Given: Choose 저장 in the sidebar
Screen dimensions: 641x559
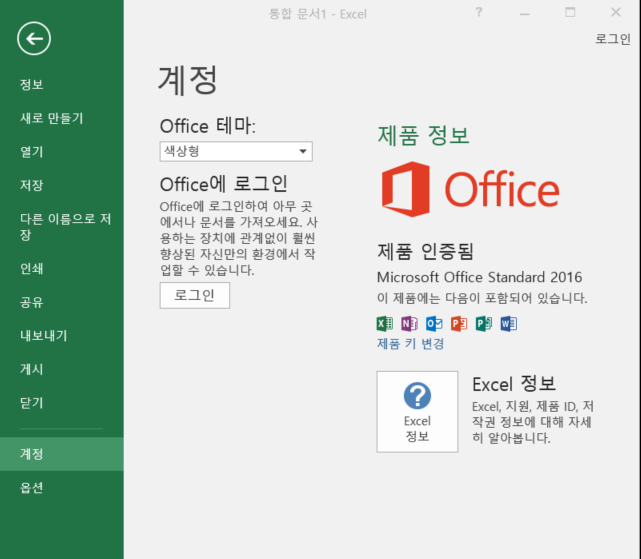Looking at the screenshot, I should (x=62, y=185).
